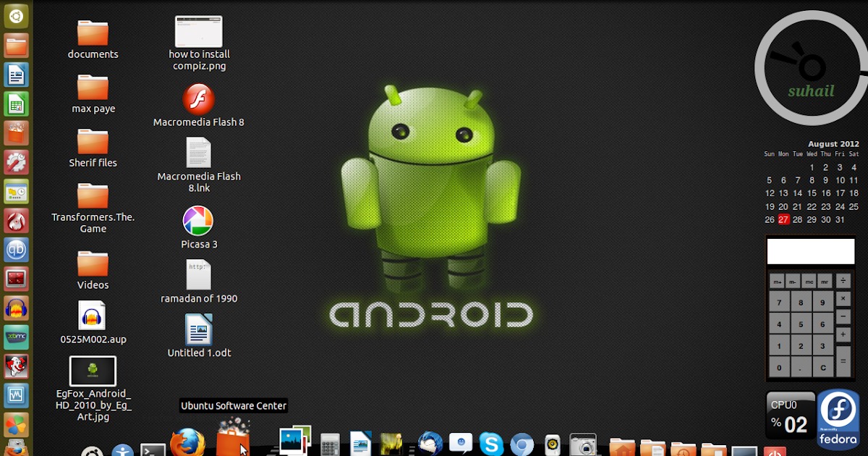Click the 7 key on calculator widget
This screenshot has height=456, width=868.
click(x=779, y=303)
